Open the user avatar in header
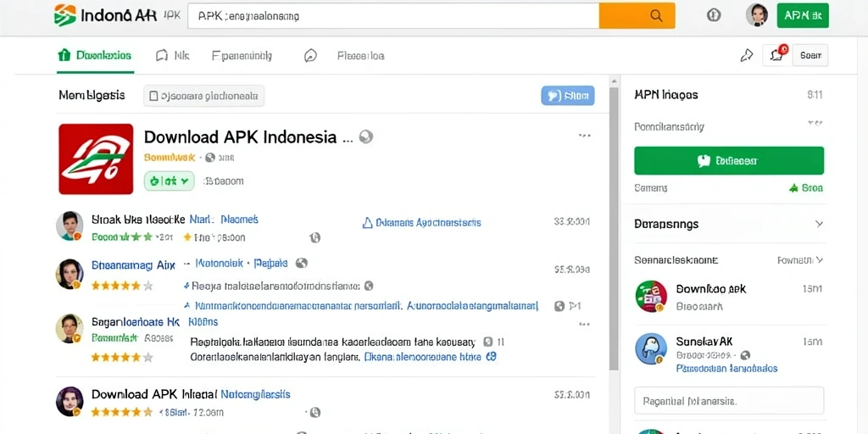 [x=757, y=15]
